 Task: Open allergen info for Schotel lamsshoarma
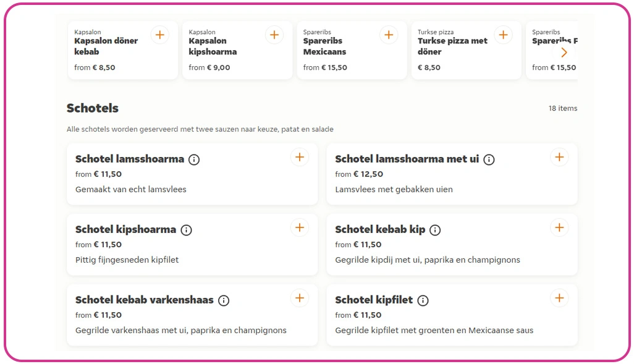coord(194,159)
